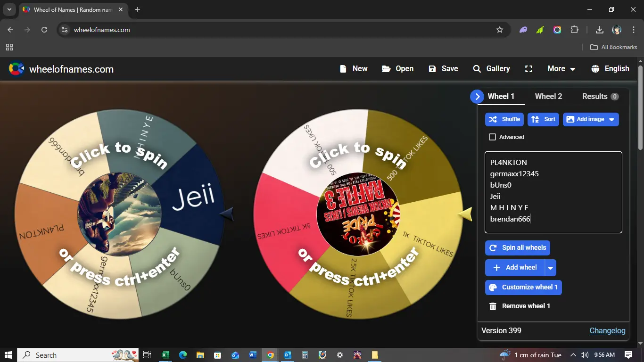This screenshot has height=362, width=644.
Task: Customize wheel 1 appearance
Action: [523, 288]
